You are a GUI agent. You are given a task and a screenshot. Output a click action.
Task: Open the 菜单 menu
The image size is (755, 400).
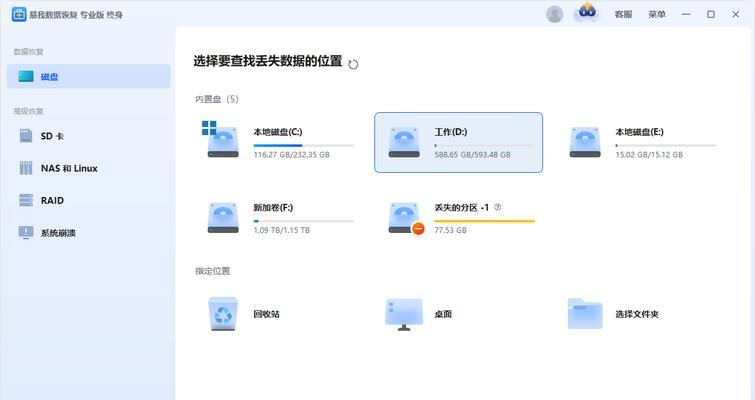pyautogui.click(x=657, y=14)
